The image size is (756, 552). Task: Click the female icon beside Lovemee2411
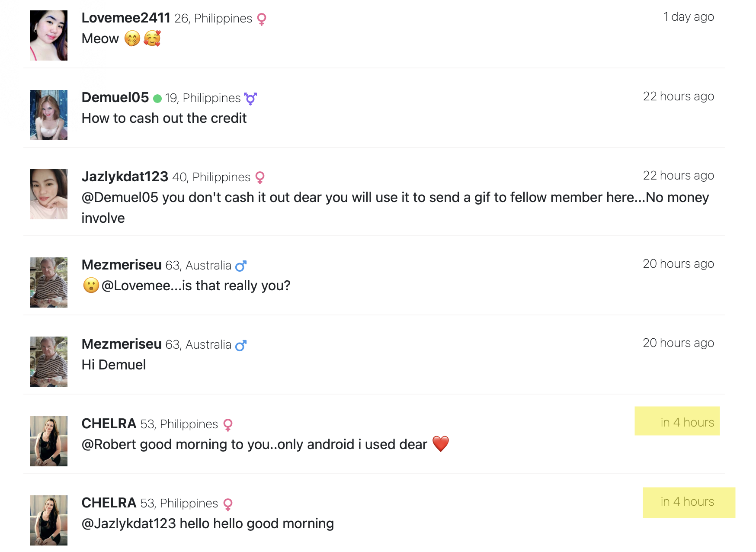pyautogui.click(x=262, y=19)
